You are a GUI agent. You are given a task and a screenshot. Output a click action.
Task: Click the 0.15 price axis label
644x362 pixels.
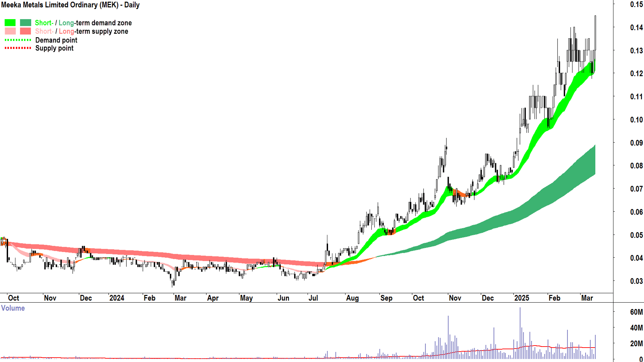tap(636, 5)
